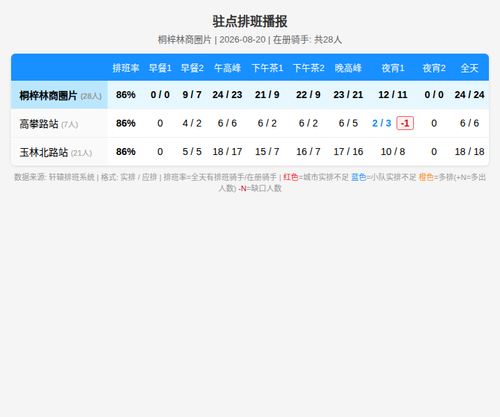Click 高攀路站 晚高峰 value 6 / 5
Image resolution: width=500 pixels, height=417 pixels.
point(348,123)
